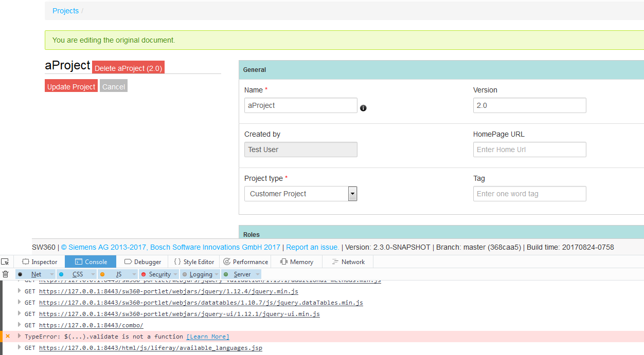Open the Project type dropdown

pyautogui.click(x=301, y=194)
